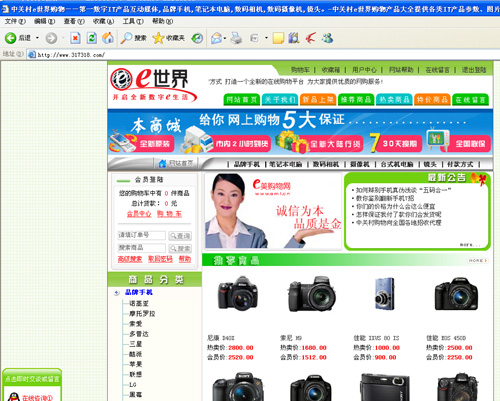This screenshot has width=500, height=401.
Task: Select 诺基亚 in the category tree
Action: click(x=139, y=304)
